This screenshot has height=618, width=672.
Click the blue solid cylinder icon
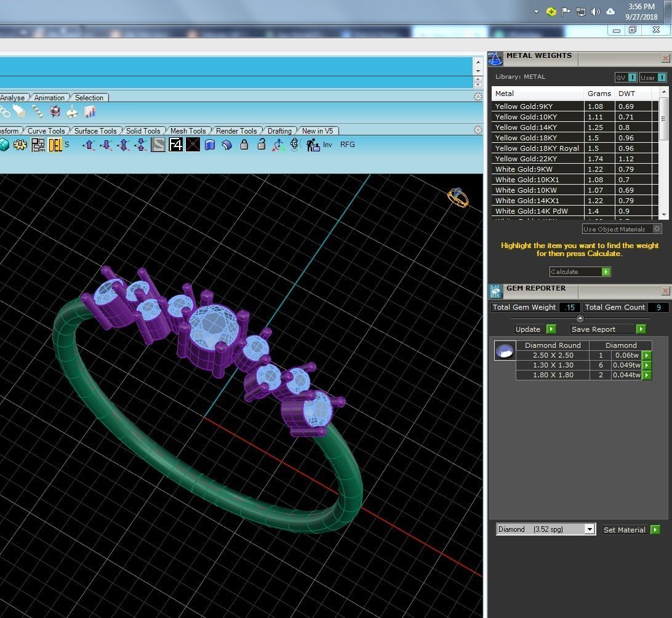pyautogui.click(x=210, y=145)
